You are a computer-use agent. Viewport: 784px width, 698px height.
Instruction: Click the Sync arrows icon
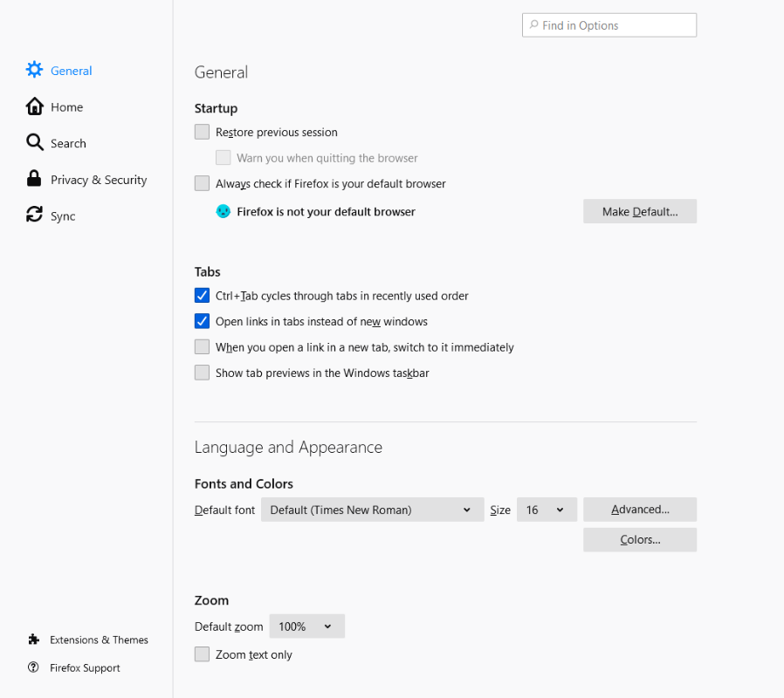(x=34, y=216)
